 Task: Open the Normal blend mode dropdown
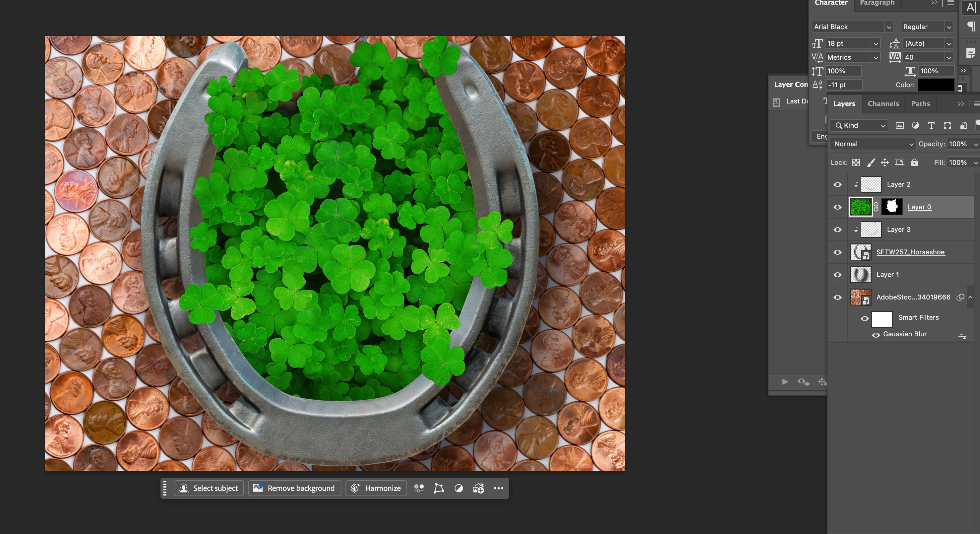tap(873, 144)
